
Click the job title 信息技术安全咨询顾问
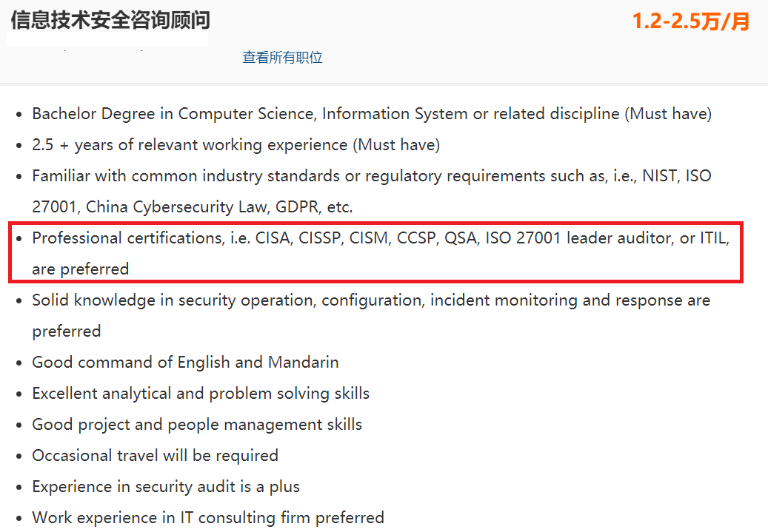coord(110,20)
